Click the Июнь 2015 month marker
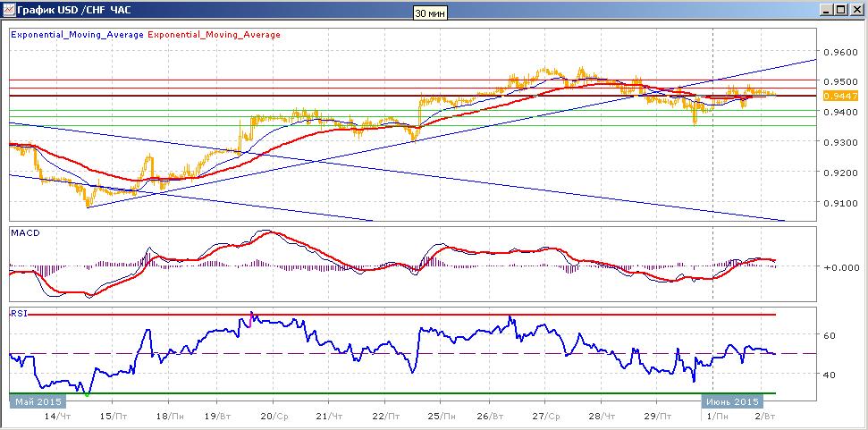The height and width of the screenshot is (430, 868). 732,401
